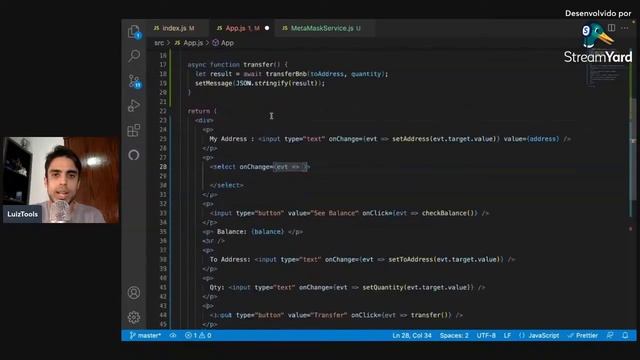Click the '</select>' closing tag
The width and height of the screenshot is (640, 360).
[227, 185]
